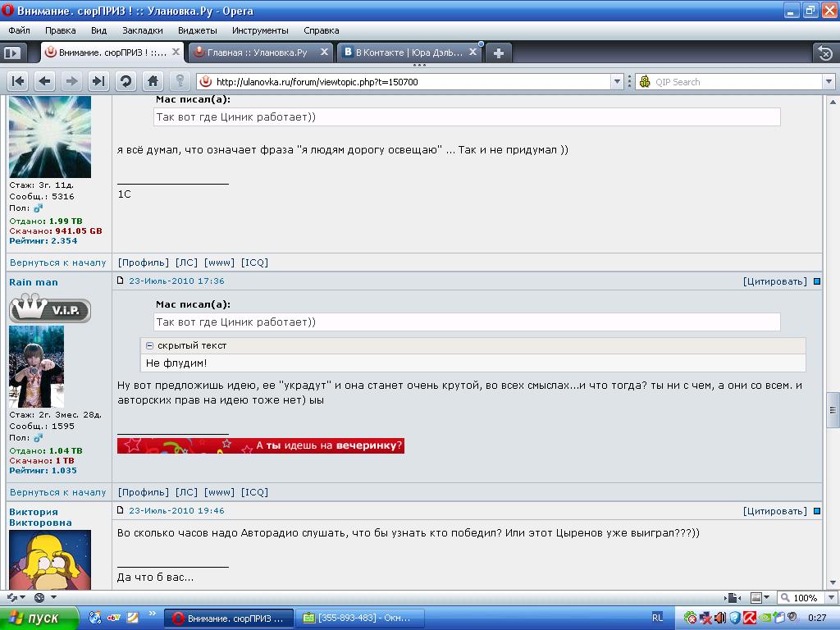Open Rain man's username link
The height and width of the screenshot is (630, 840).
(x=33, y=282)
